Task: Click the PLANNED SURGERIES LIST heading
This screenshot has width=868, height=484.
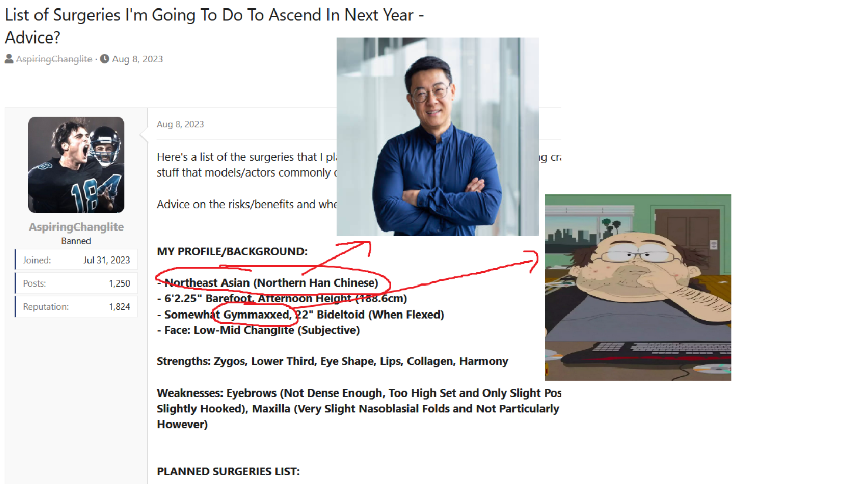Action: coord(228,472)
